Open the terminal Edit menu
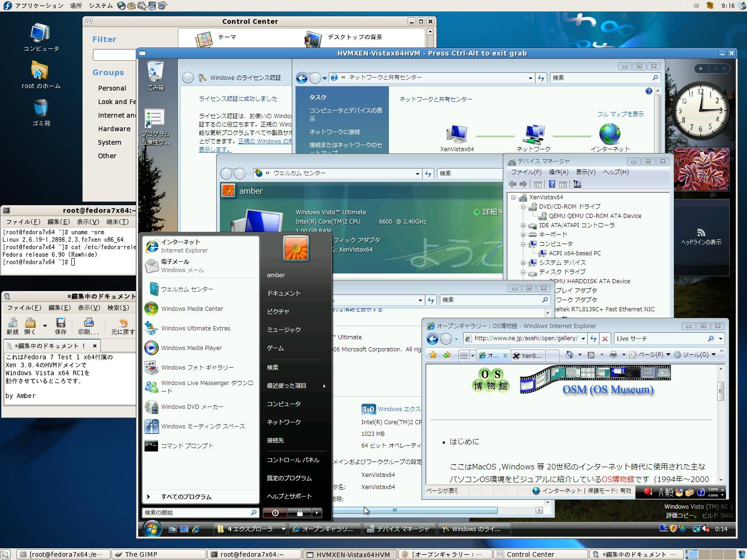 pyautogui.click(x=58, y=222)
